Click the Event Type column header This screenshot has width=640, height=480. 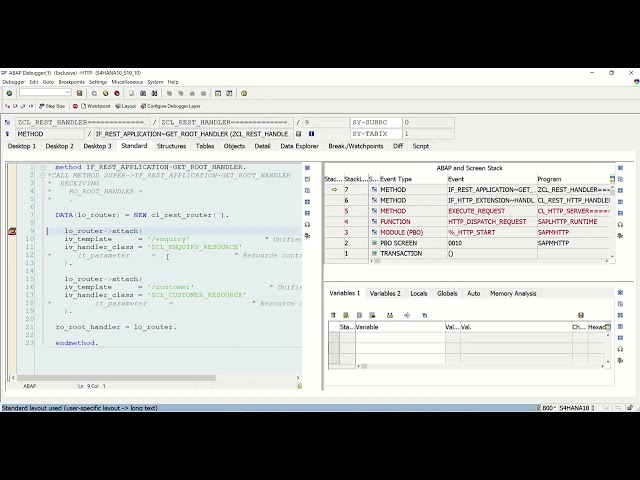pyautogui.click(x=413, y=179)
